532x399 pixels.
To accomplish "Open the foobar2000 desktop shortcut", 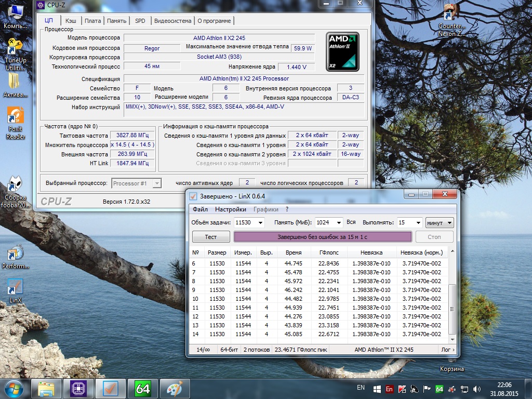I will pyautogui.click(x=16, y=185).
